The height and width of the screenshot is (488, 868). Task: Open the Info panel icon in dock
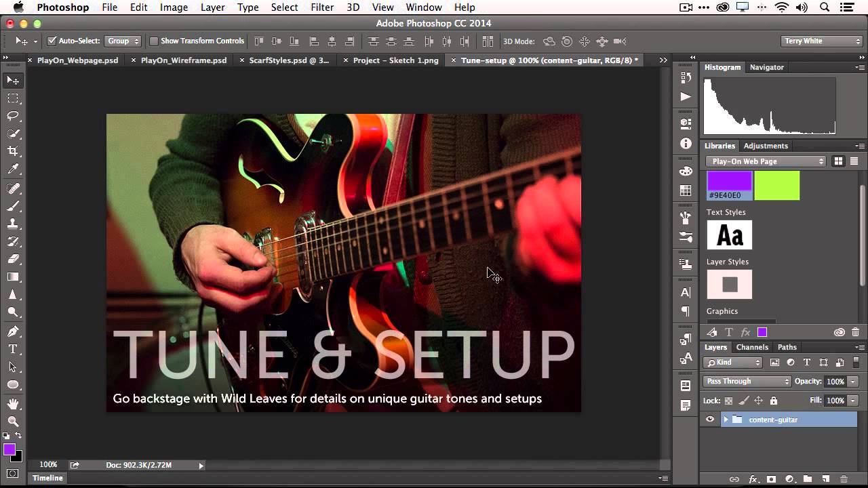coord(686,144)
